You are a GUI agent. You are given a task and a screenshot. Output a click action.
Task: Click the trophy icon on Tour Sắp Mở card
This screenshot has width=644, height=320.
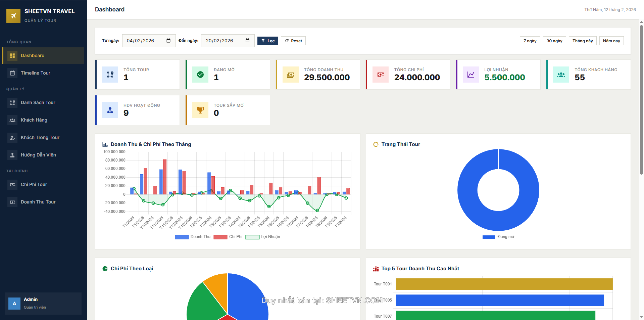[x=200, y=110]
